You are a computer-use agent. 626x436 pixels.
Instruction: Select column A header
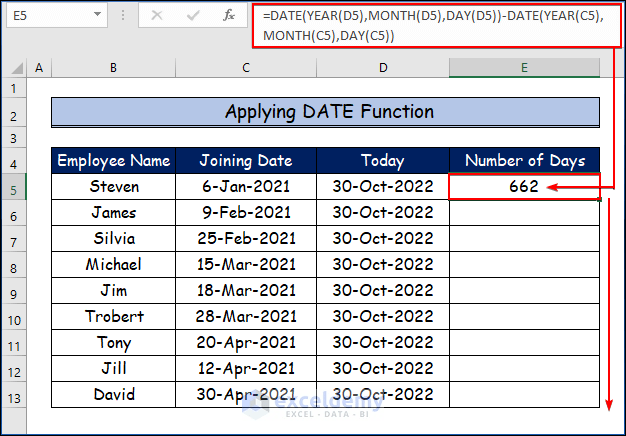(x=39, y=67)
